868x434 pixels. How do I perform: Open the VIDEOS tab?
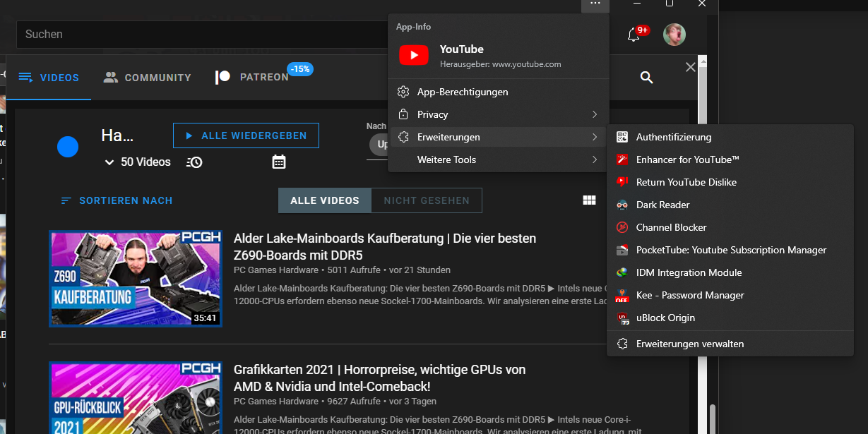(49, 78)
